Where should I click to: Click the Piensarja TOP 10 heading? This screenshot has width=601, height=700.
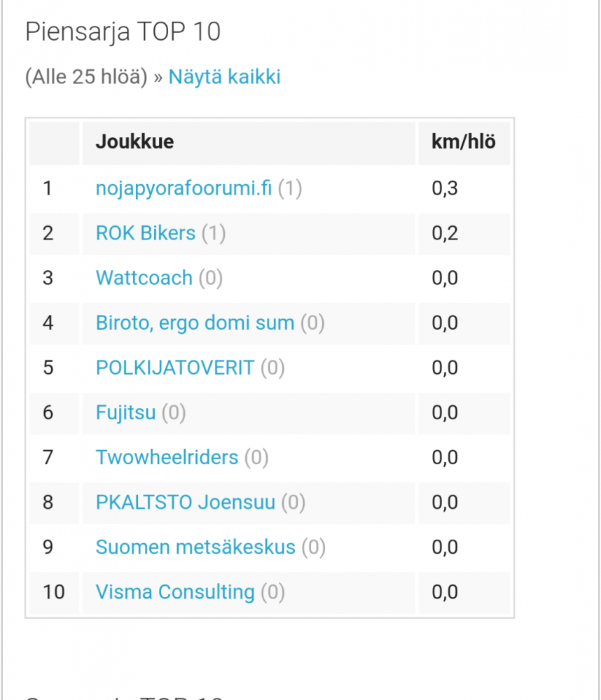123,32
